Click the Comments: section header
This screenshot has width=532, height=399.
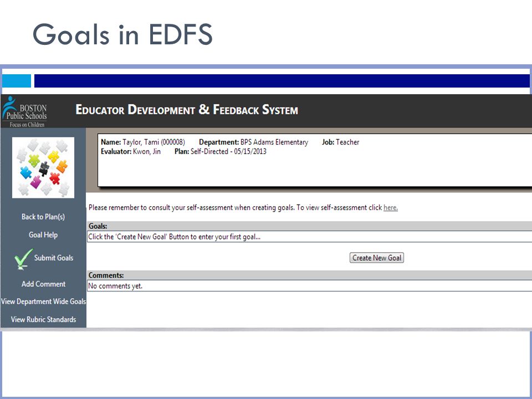(x=309, y=275)
